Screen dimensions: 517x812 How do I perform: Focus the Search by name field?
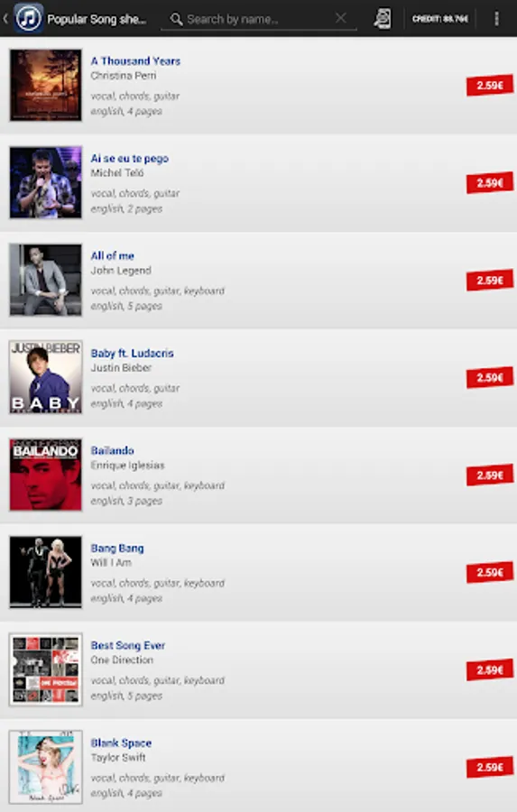coord(258,19)
